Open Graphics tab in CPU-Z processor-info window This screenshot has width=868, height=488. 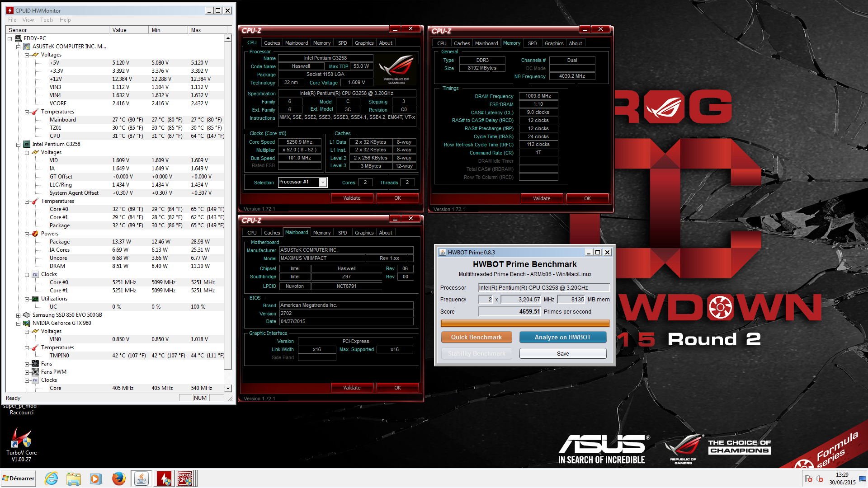364,43
